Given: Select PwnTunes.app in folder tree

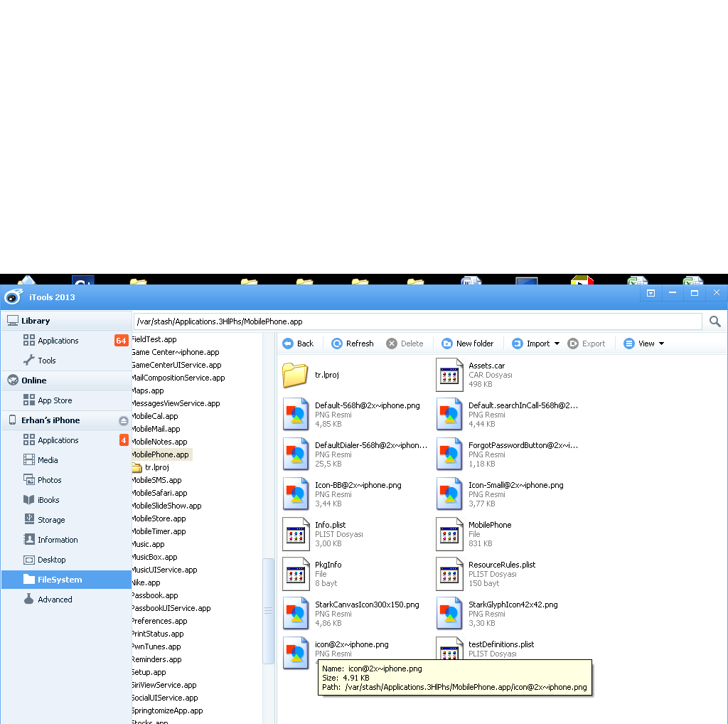Looking at the screenshot, I should (x=156, y=646).
